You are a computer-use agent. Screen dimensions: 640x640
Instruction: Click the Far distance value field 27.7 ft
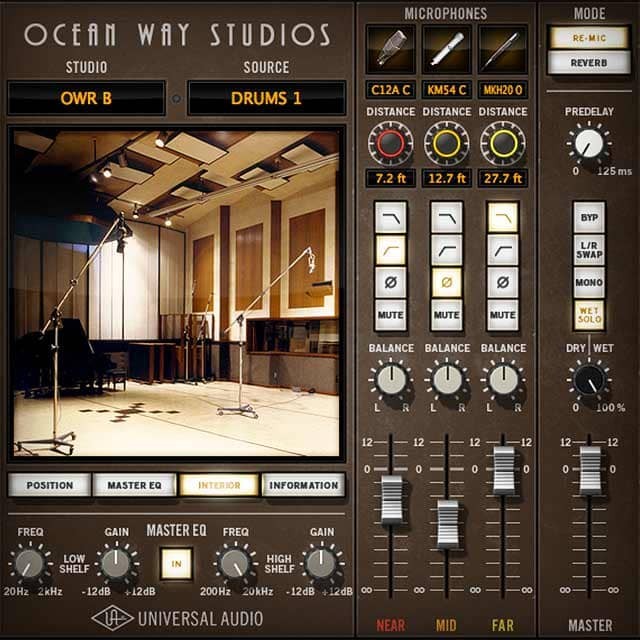click(x=502, y=180)
